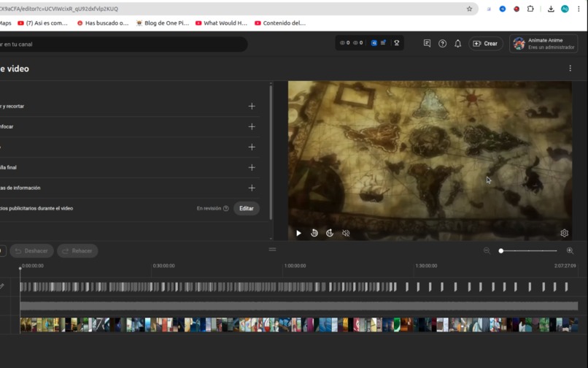Click the video thumbnail filmstrip track
588x368 pixels.
click(299, 325)
